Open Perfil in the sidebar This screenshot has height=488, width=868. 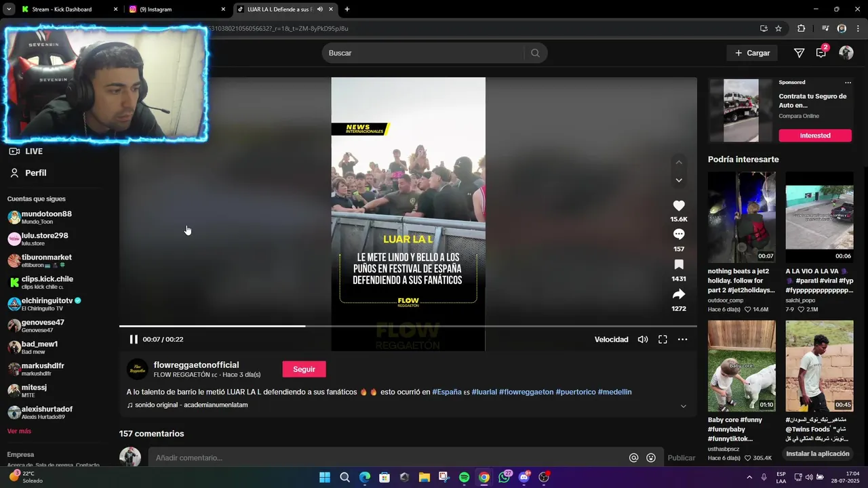pyautogui.click(x=35, y=173)
